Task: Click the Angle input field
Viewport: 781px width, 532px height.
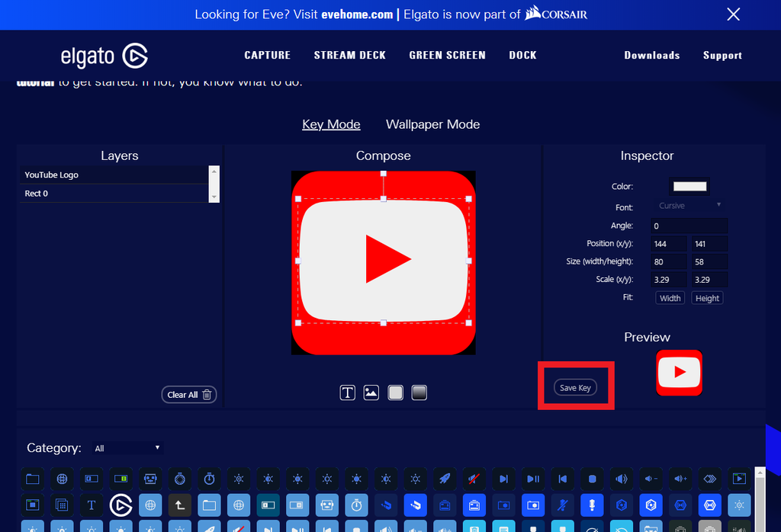Action: [x=689, y=226]
